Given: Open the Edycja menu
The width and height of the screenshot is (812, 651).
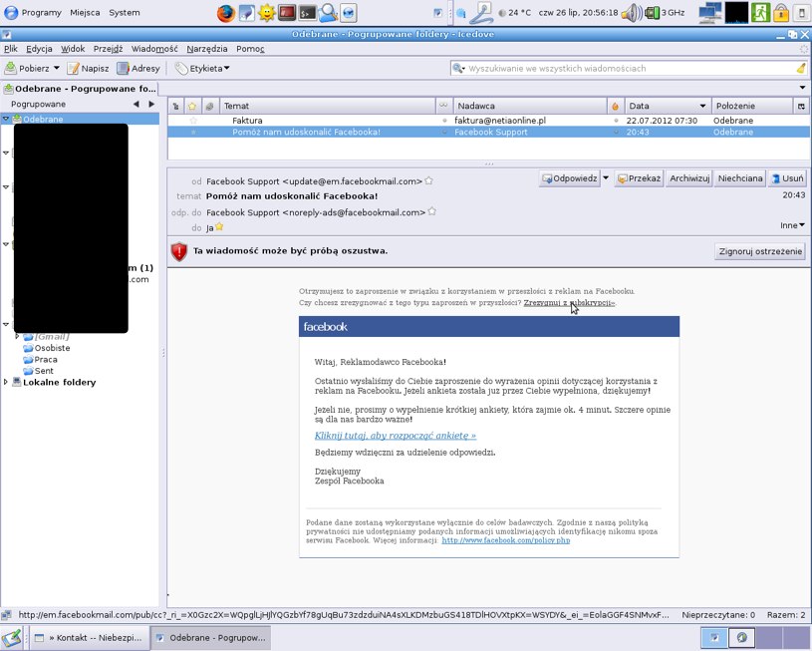Looking at the screenshot, I should [x=39, y=49].
